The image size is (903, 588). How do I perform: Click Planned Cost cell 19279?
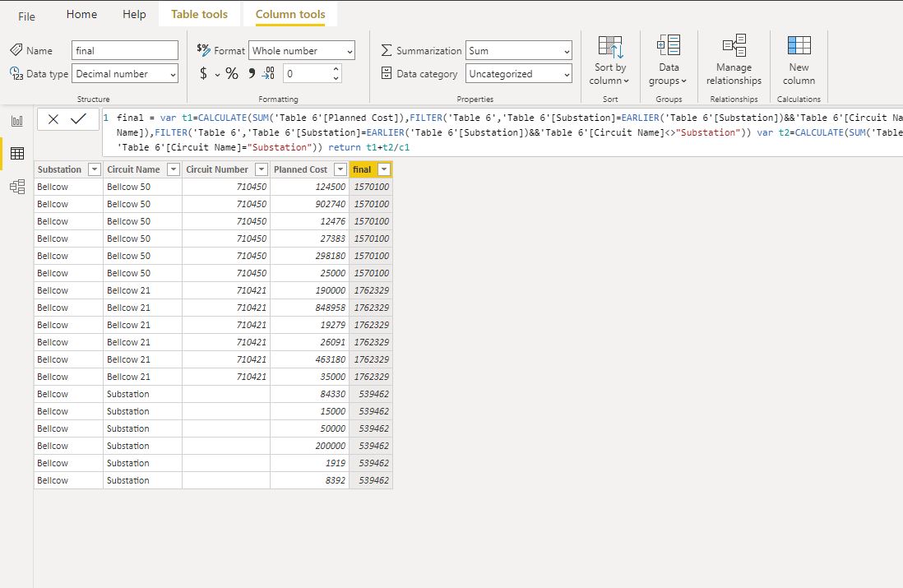pyautogui.click(x=310, y=325)
